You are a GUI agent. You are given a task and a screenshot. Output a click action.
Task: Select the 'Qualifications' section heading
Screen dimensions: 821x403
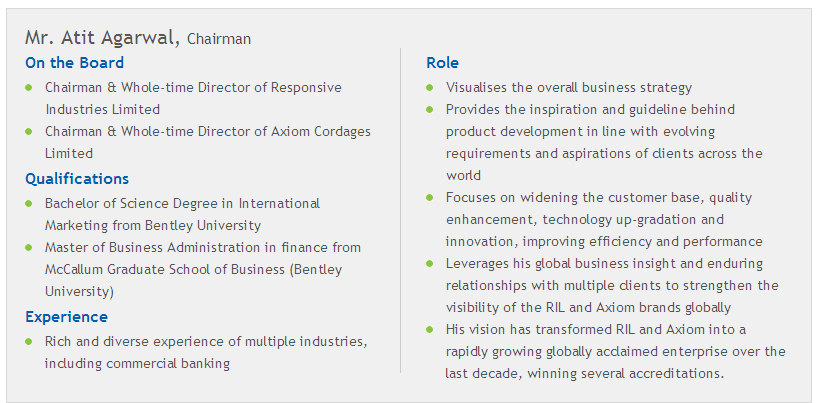[77, 179]
